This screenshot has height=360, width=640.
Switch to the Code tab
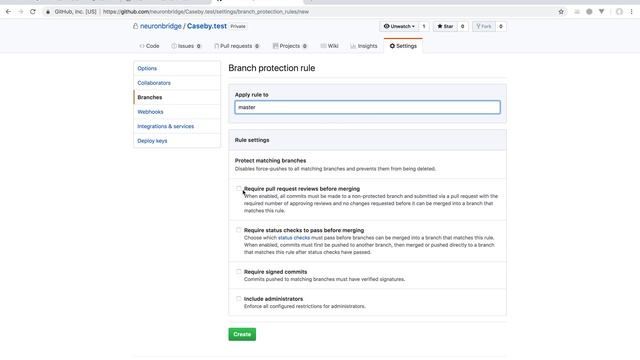[149, 46]
